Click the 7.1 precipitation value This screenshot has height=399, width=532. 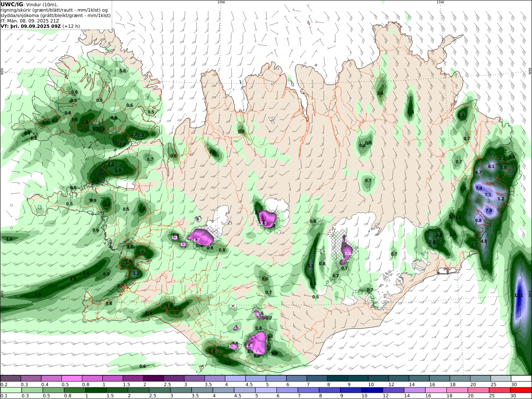(x=488, y=195)
